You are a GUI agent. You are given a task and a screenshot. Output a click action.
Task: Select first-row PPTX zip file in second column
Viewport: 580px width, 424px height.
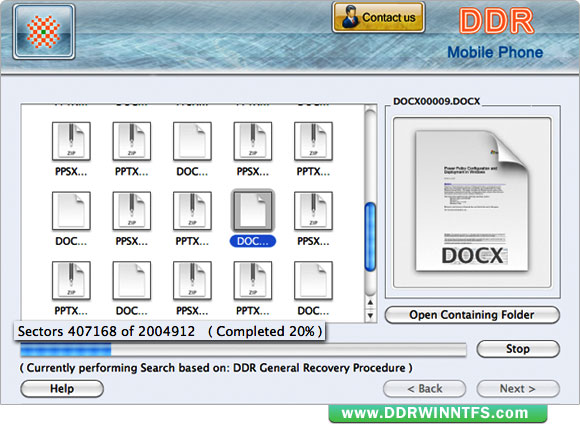coord(132,141)
